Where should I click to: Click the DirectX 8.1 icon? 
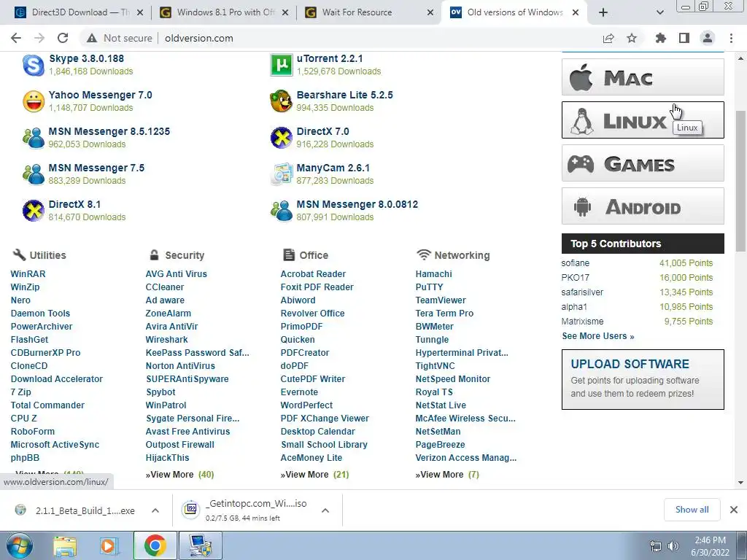point(34,211)
